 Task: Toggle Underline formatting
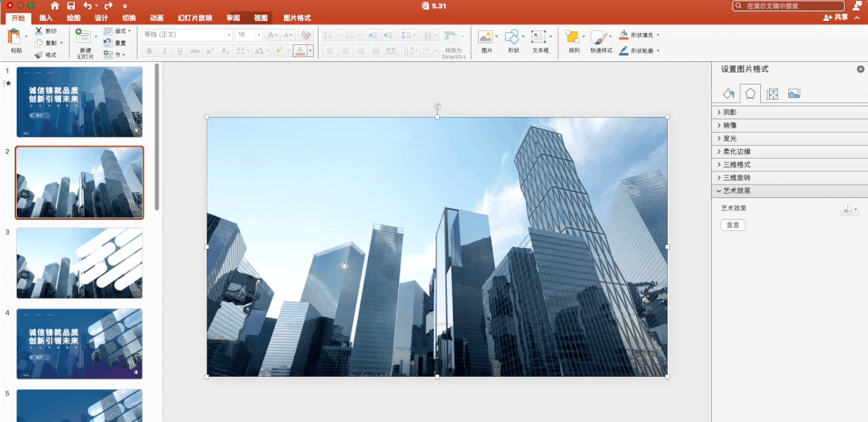coord(180,51)
